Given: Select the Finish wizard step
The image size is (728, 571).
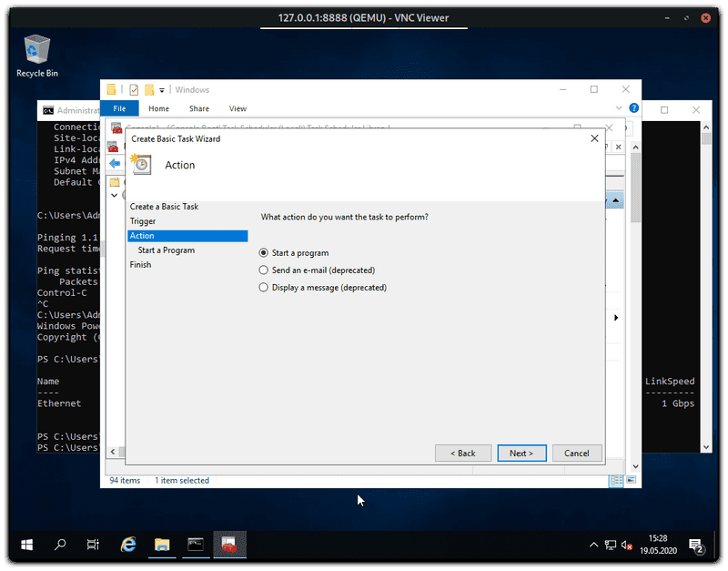Looking at the screenshot, I should coord(140,264).
